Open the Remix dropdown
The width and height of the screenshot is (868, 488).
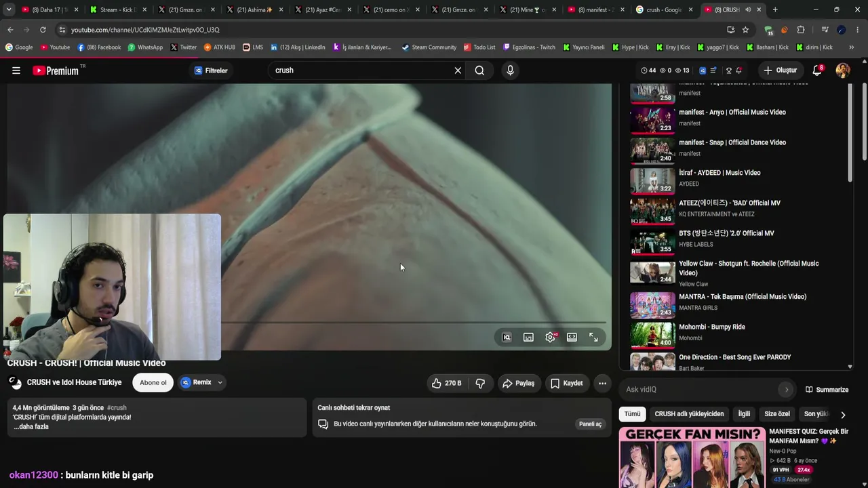tap(201, 383)
